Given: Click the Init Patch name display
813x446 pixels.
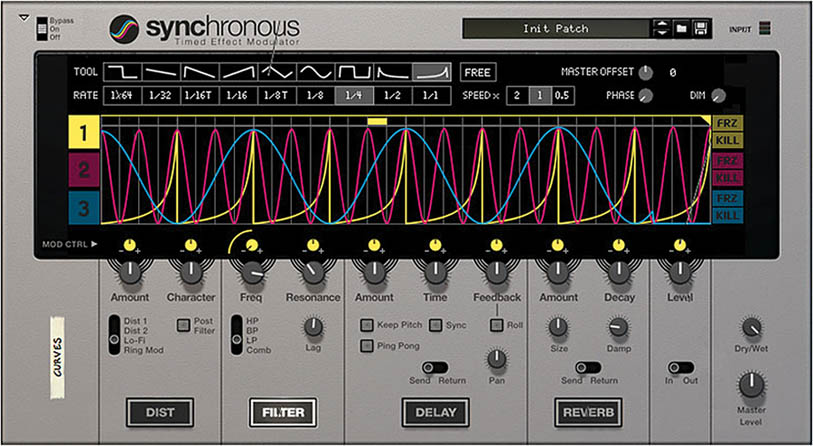Looking at the screenshot, I should tap(556, 28).
